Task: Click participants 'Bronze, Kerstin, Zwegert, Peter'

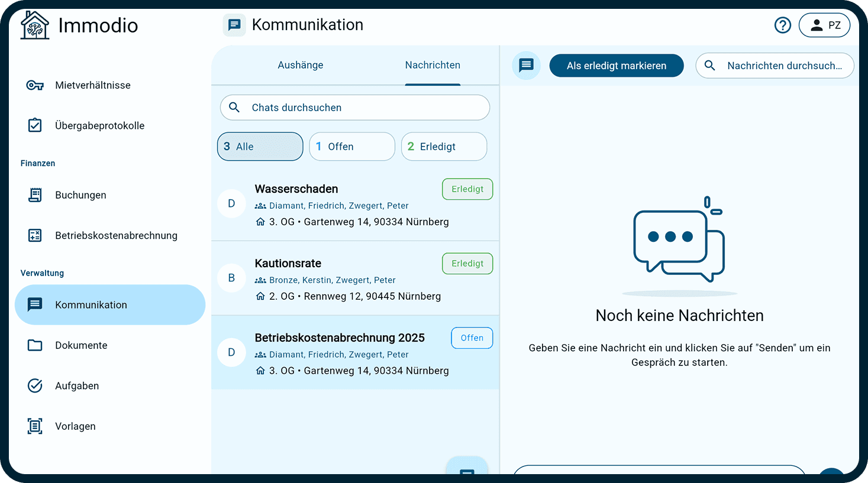Action: pyautogui.click(x=333, y=280)
